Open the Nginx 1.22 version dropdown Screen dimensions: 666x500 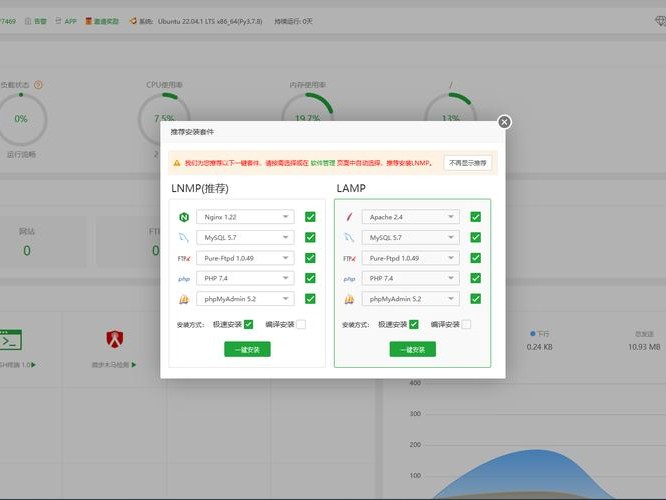click(x=245, y=217)
